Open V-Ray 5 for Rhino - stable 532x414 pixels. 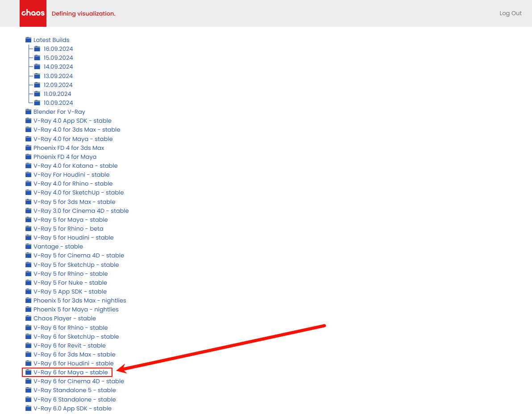click(x=71, y=273)
